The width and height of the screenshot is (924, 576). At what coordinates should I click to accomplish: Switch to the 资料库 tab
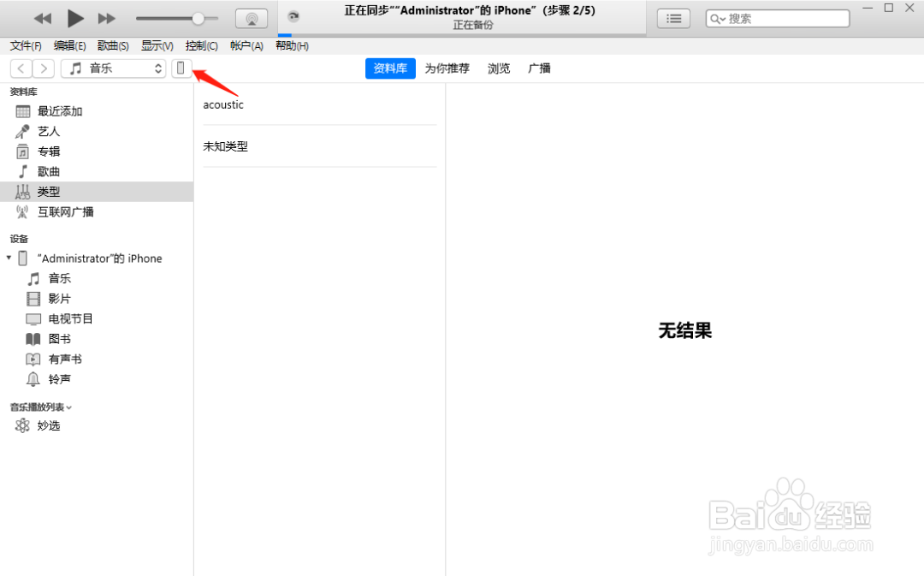pyautogui.click(x=390, y=68)
